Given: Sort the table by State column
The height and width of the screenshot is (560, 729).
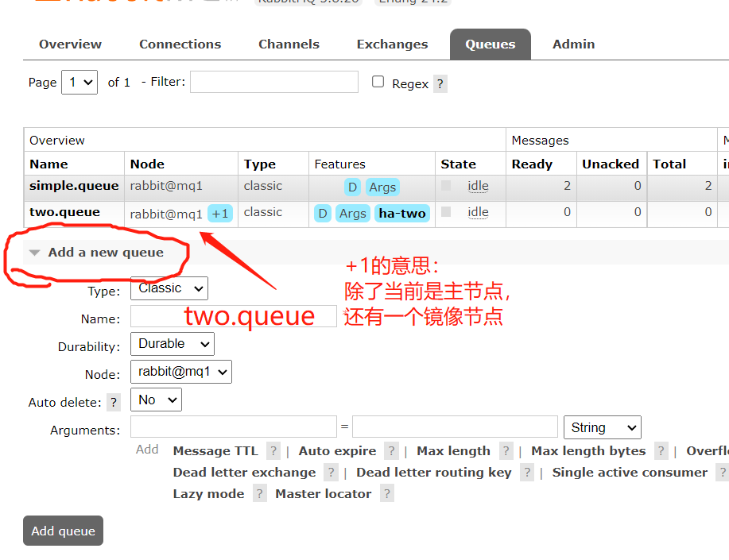Looking at the screenshot, I should (458, 164).
